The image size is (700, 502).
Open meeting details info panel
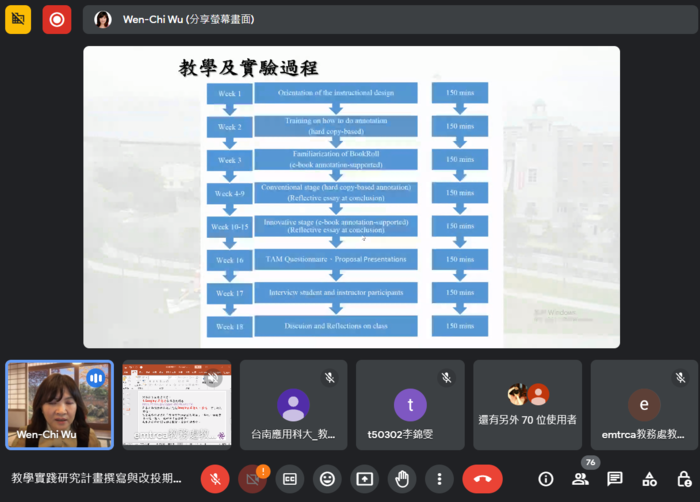(546, 479)
